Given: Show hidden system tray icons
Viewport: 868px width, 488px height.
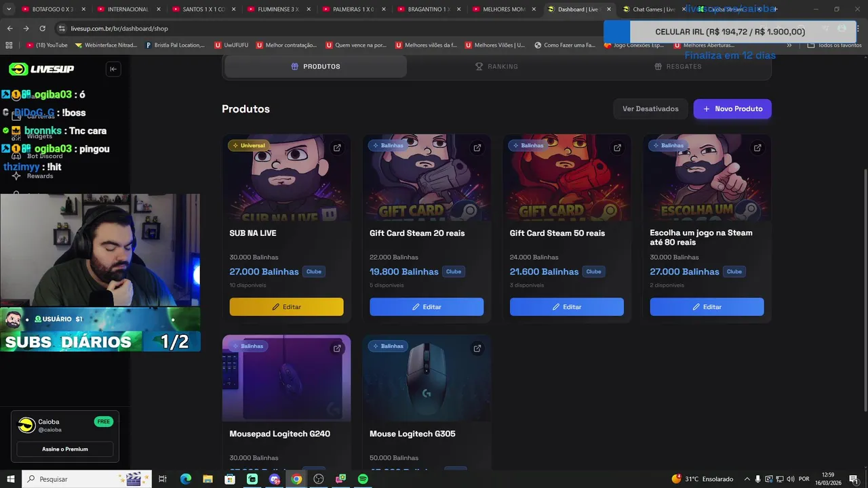Looking at the screenshot, I should point(747,479).
